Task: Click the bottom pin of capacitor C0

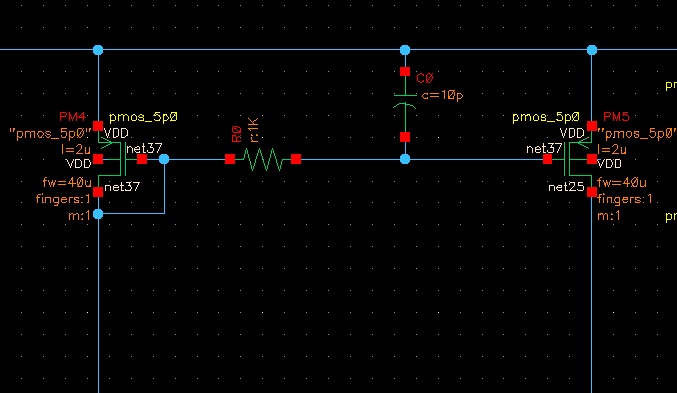Action: click(x=405, y=137)
